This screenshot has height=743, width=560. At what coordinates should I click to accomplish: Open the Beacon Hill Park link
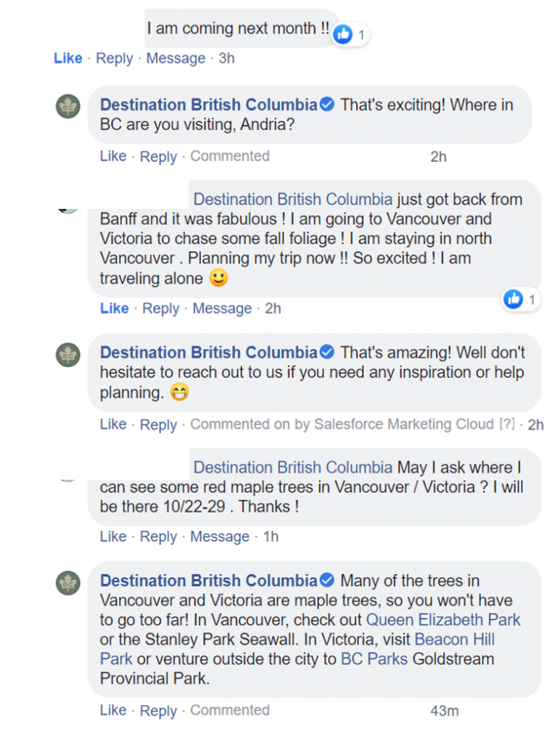point(454,639)
